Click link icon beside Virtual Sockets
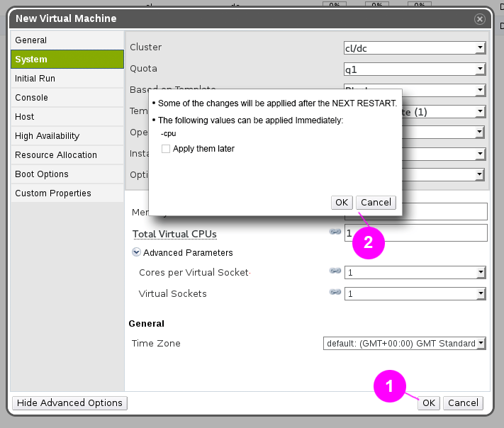 click(x=335, y=292)
